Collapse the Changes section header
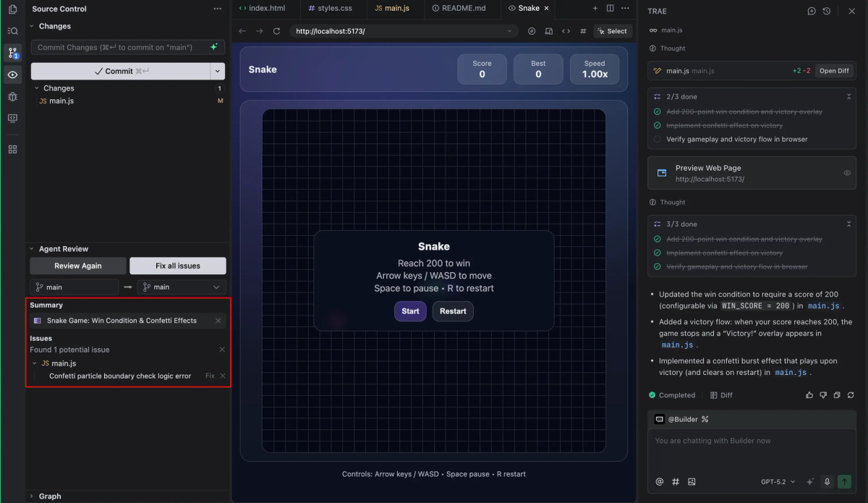The height and width of the screenshot is (503, 868). [x=32, y=26]
